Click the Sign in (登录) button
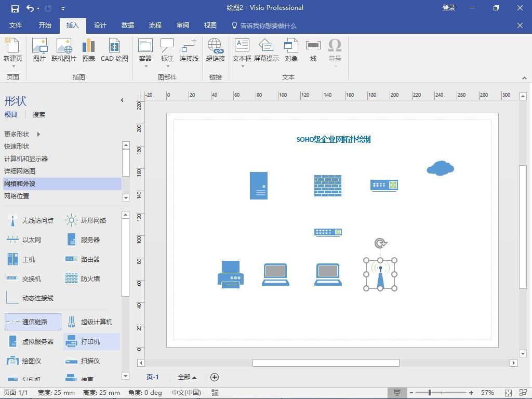 pos(448,8)
